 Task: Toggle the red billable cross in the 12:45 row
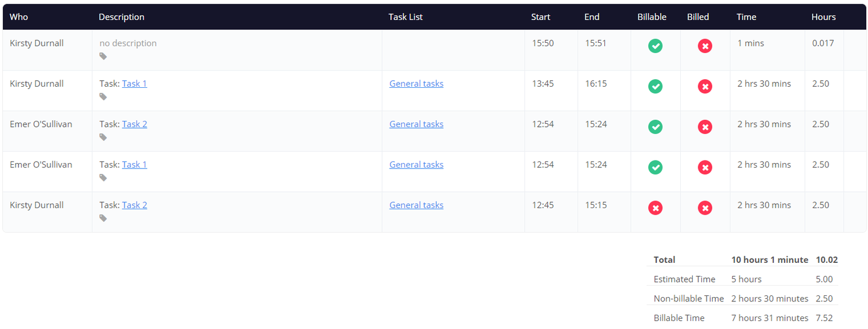pos(655,208)
